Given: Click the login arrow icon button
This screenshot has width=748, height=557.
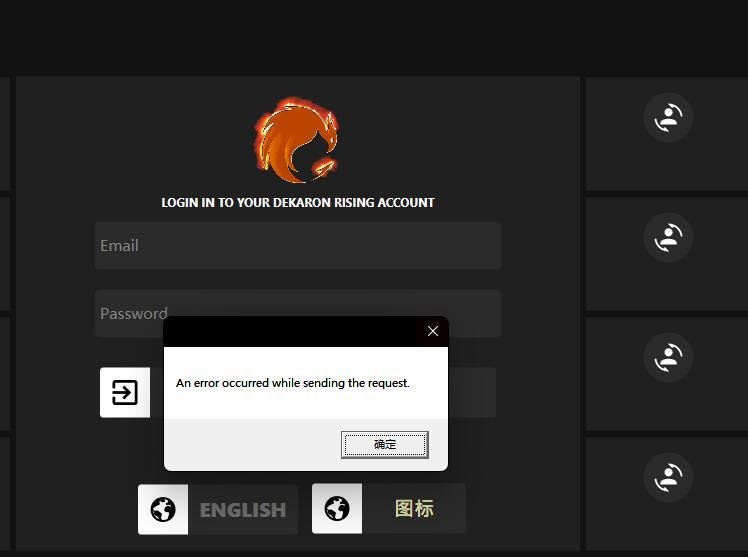Looking at the screenshot, I should (x=125, y=392).
